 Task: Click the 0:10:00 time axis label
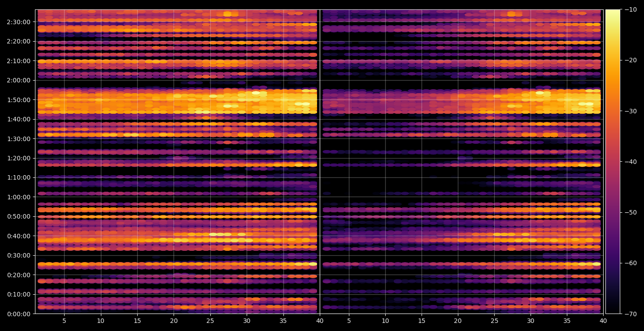coord(19,294)
